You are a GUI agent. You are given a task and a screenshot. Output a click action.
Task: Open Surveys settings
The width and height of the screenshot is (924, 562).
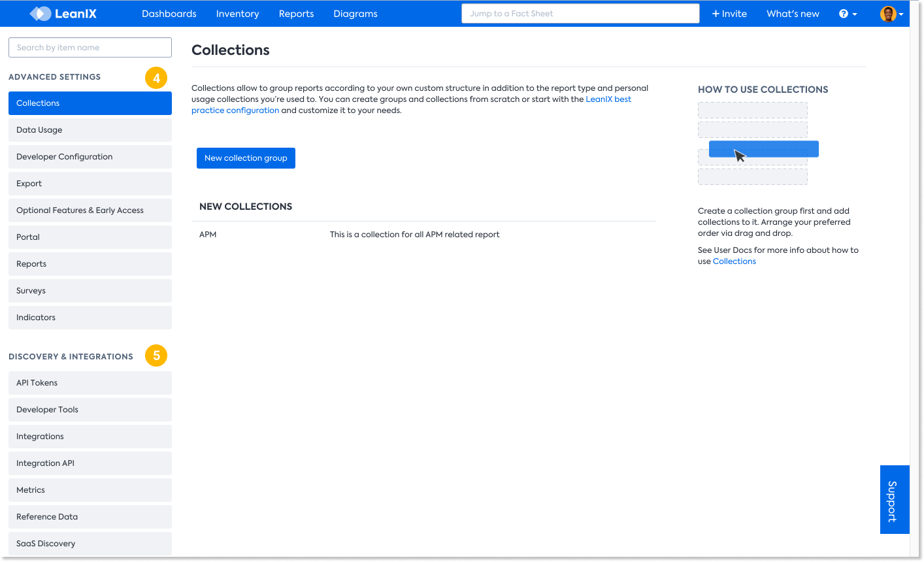click(x=90, y=291)
